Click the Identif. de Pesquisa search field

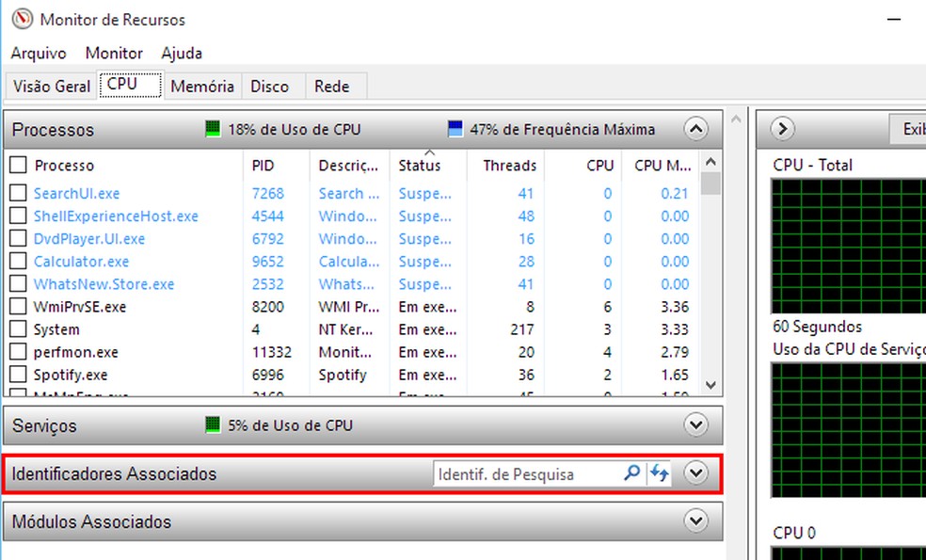point(527,473)
